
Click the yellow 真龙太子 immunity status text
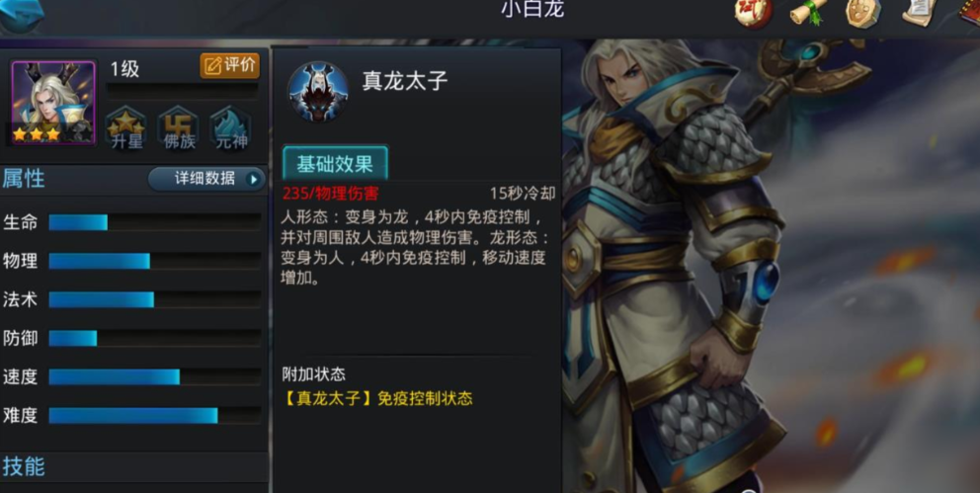point(376,399)
